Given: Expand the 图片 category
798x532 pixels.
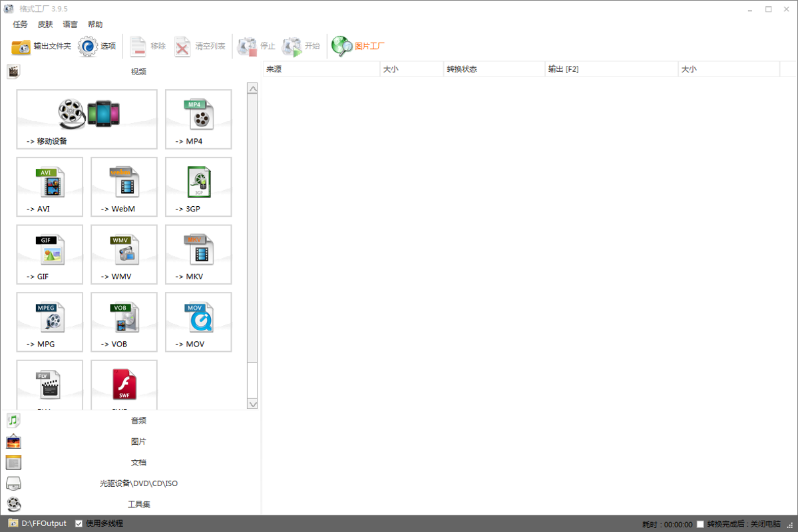Looking at the screenshot, I should 131,442.
